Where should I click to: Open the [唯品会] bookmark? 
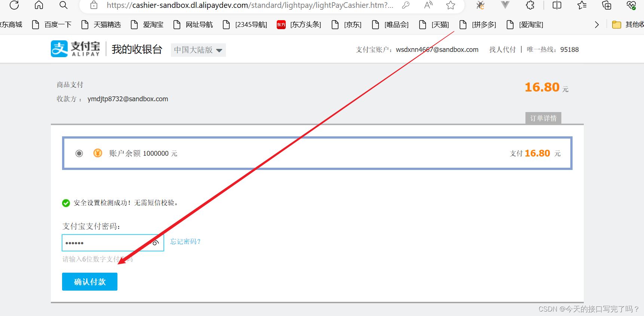tap(390, 25)
